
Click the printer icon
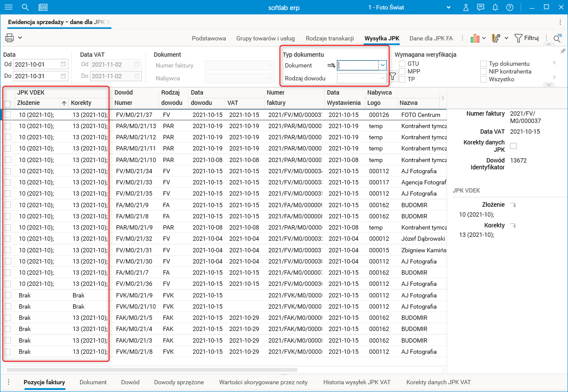click(x=9, y=38)
